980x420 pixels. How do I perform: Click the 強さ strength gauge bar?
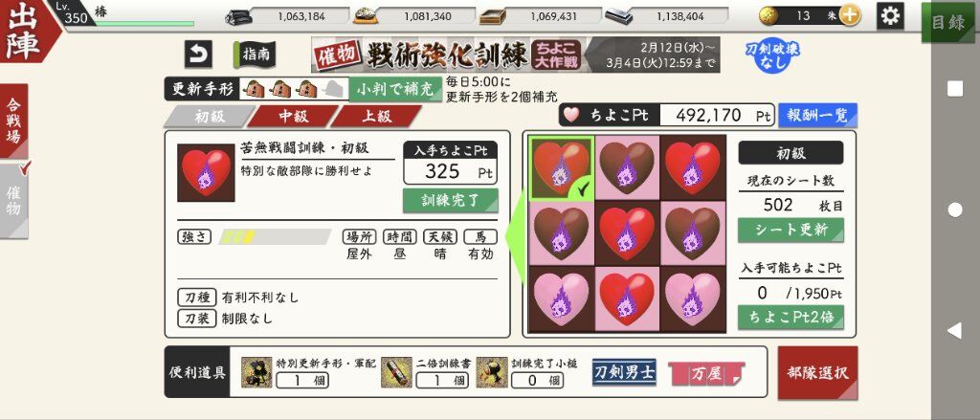point(275,237)
